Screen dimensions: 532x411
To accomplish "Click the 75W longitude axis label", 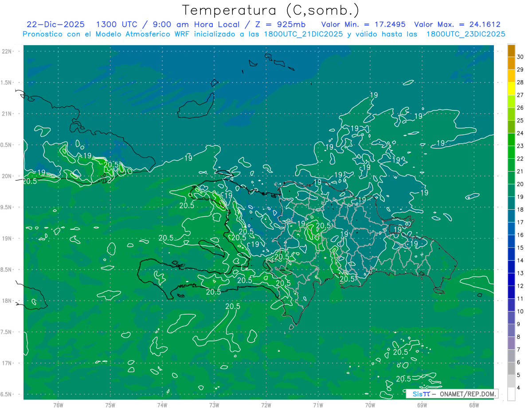I will pyautogui.click(x=110, y=405).
